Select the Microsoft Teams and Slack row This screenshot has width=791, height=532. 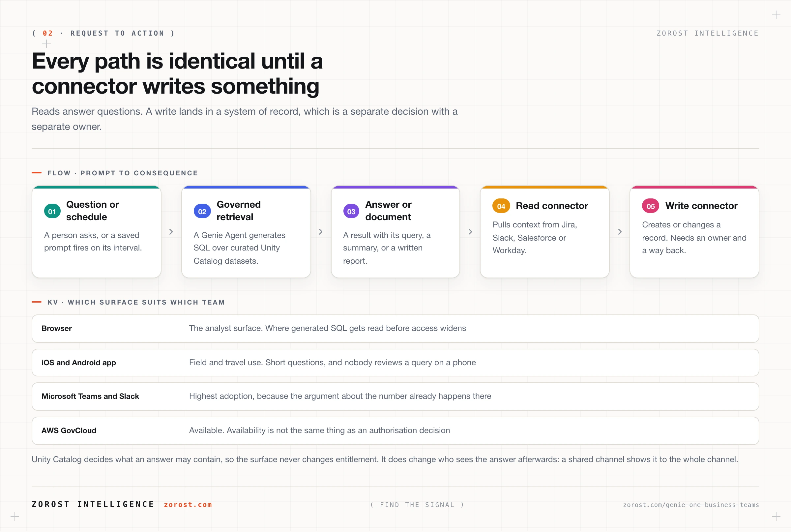click(x=395, y=396)
